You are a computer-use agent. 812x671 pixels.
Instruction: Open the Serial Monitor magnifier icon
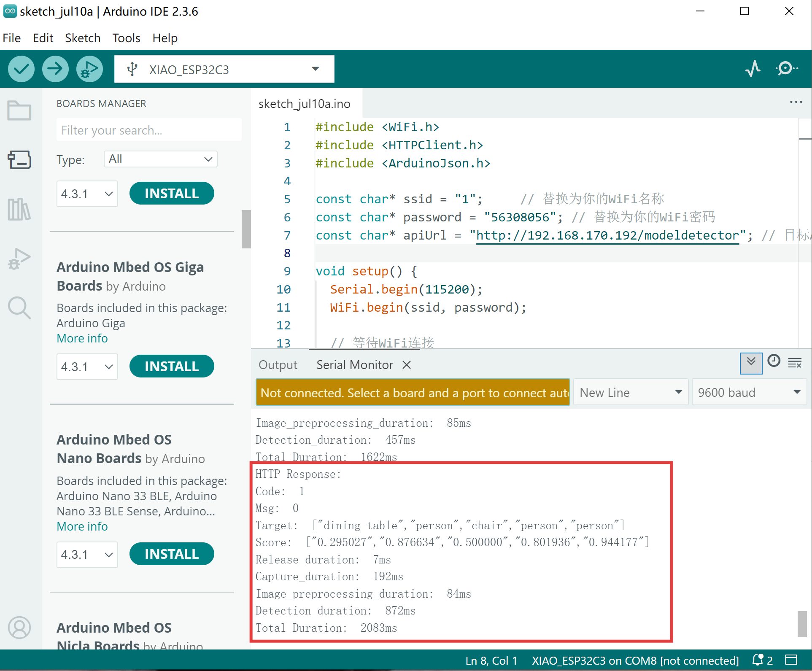[x=786, y=68]
